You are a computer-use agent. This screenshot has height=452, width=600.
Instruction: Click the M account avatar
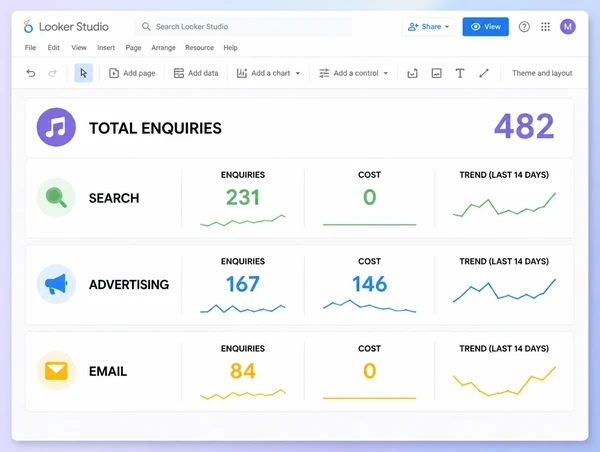coord(568,27)
